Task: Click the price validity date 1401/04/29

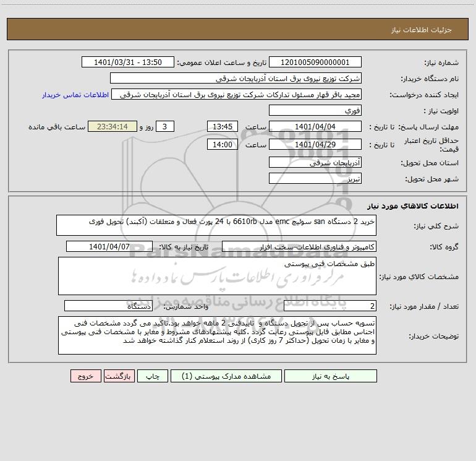Action: coord(315,144)
